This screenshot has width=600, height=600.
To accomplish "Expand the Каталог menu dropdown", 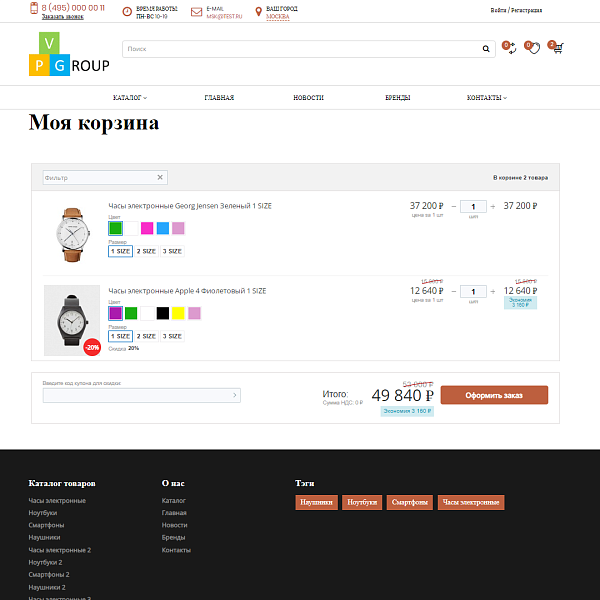I will 130,98.
